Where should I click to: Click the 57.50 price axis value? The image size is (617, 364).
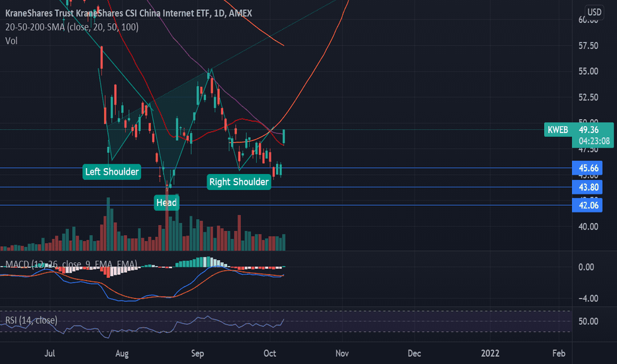click(x=589, y=46)
